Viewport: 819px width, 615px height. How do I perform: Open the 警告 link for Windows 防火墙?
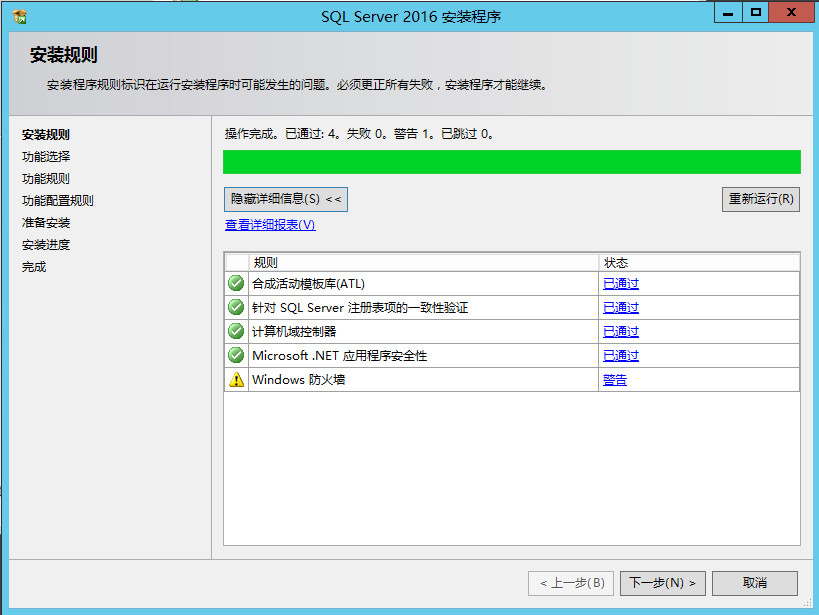pyautogui.click(x=615, y=380)
